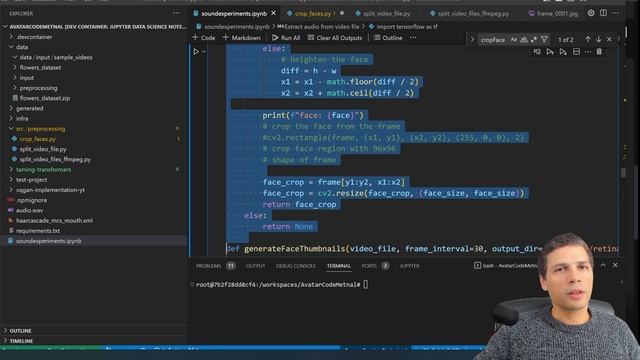Switch to the JUPYTER panel tab
640x360 pixels.
click(409, 266)
